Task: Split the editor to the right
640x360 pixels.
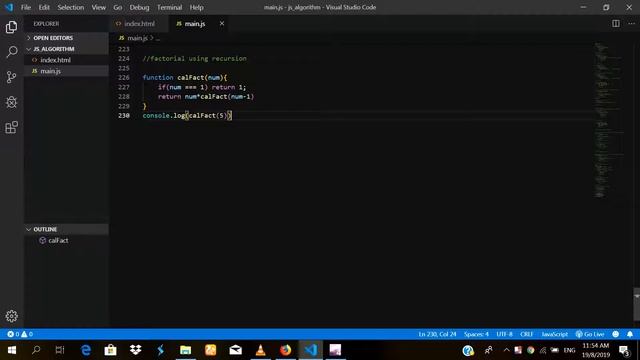Action: pos(616,24)
